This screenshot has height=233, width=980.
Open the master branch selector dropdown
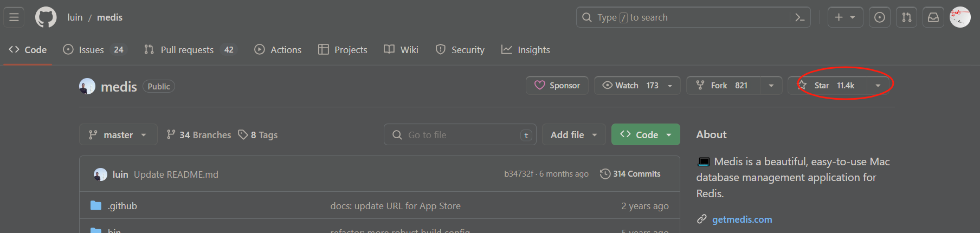coord(118,134)
